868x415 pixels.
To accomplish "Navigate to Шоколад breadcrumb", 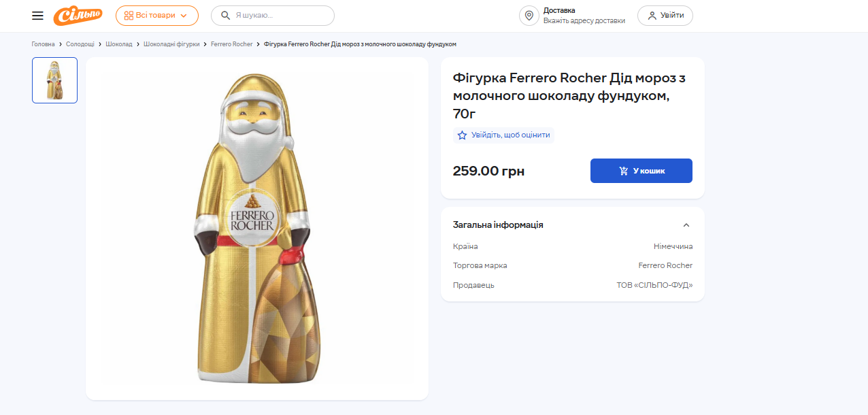I will click(x=119, y=44).
